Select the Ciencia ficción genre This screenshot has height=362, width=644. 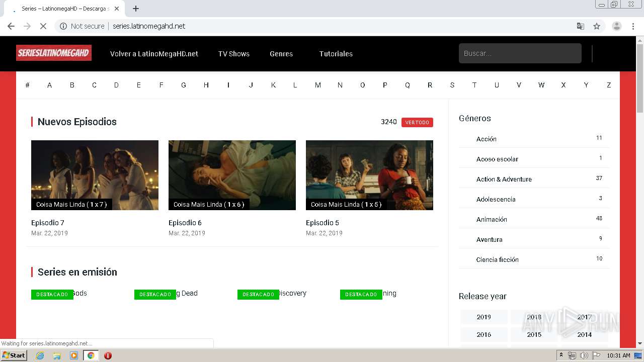point(497,259)
